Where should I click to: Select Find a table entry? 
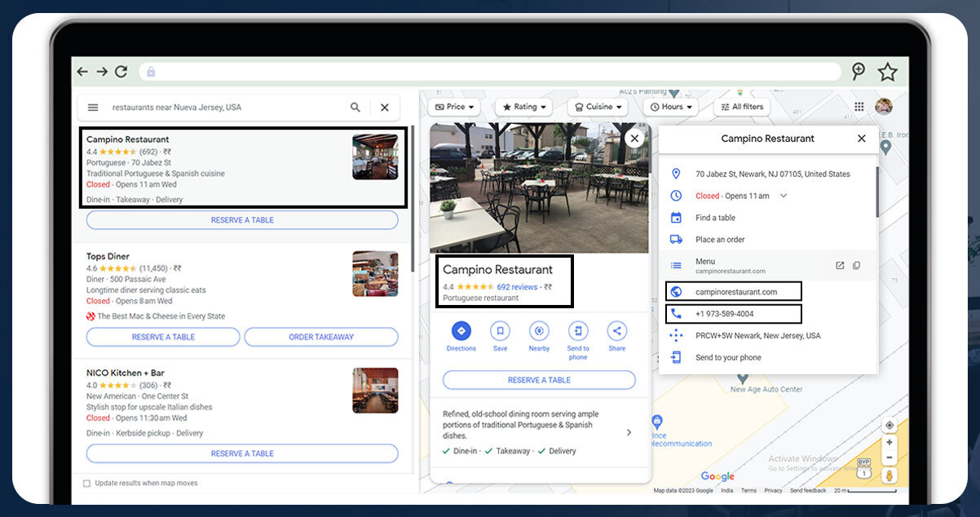[x=715, y=218]
